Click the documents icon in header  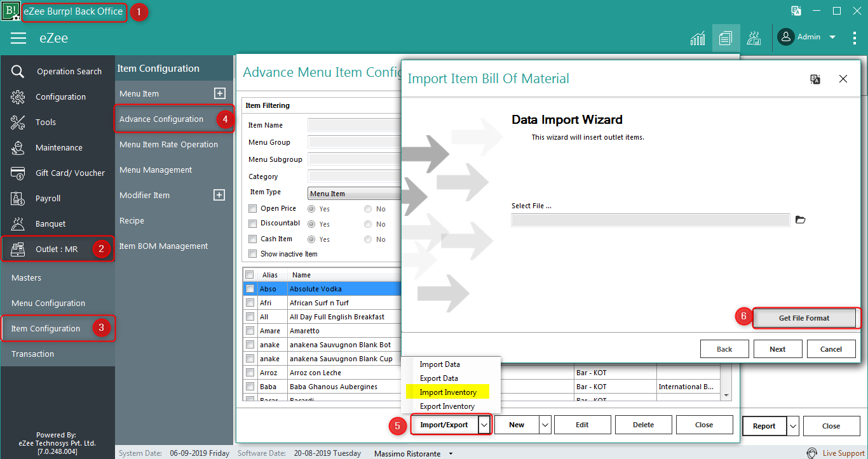point(726,38)
